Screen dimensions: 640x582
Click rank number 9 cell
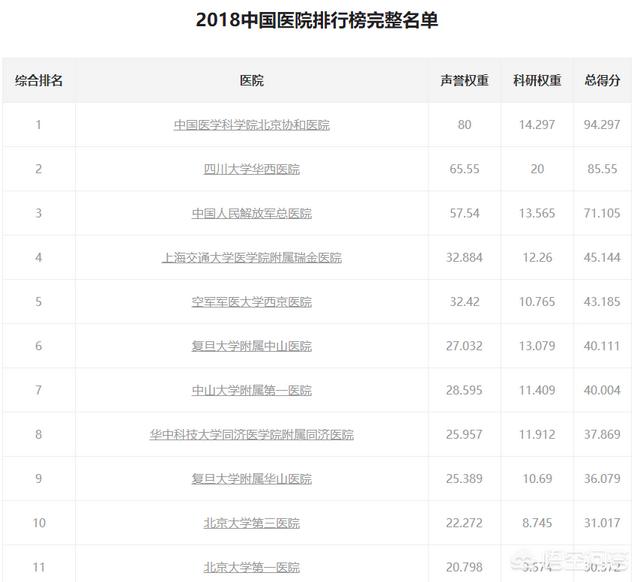click(x=39, y=479)
